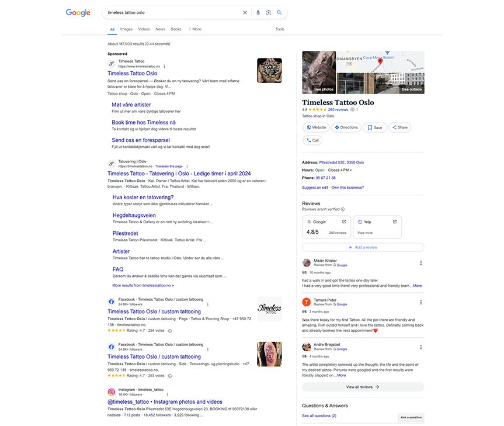Screen dimensions: 504x426
Task: Open Book time hos Timeless nå
Action: pos(144,123)
